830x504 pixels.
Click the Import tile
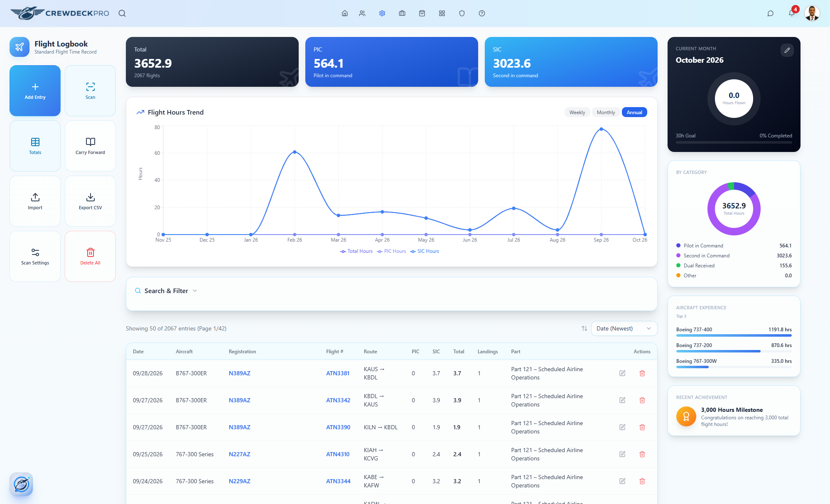[x=35, y=201]
